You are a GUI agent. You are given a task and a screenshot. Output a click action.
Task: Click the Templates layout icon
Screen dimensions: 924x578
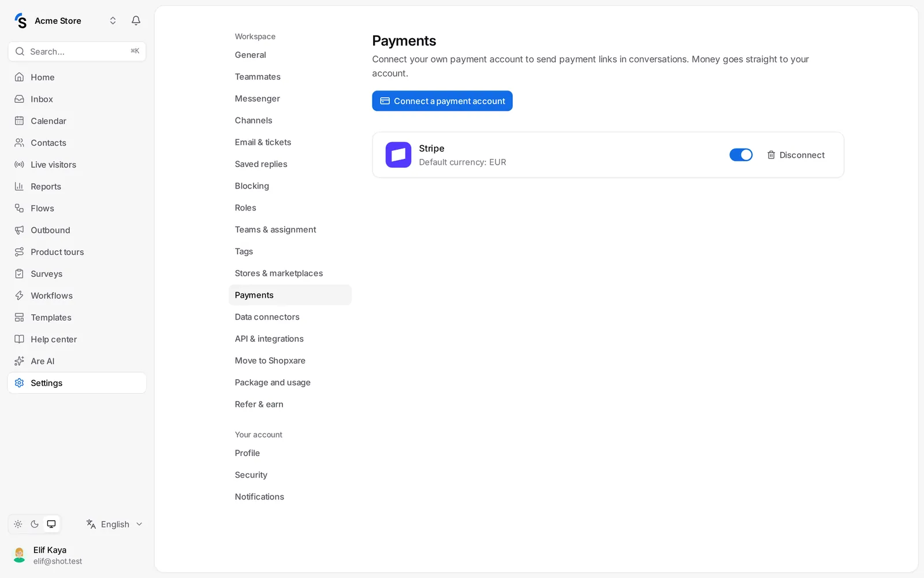tap(19, 317)
